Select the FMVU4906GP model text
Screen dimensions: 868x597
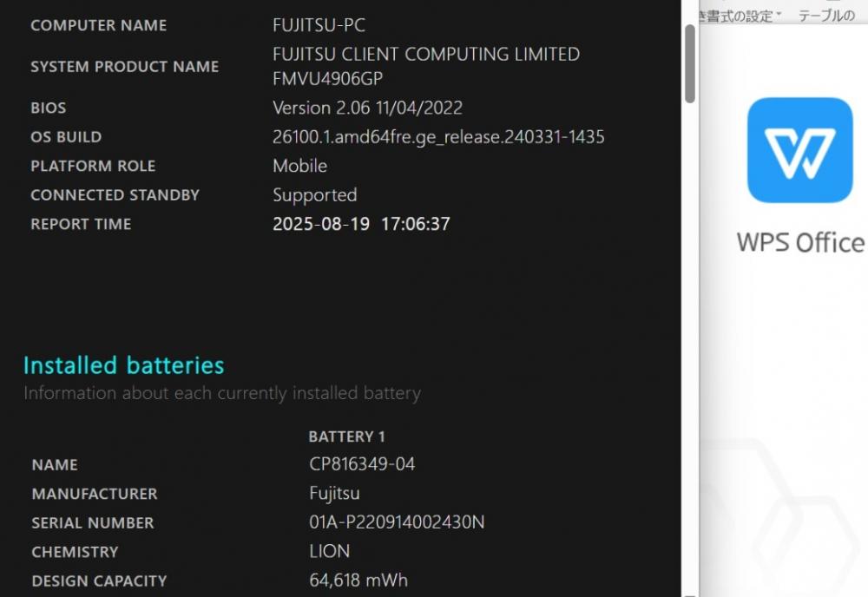[328, 79]
